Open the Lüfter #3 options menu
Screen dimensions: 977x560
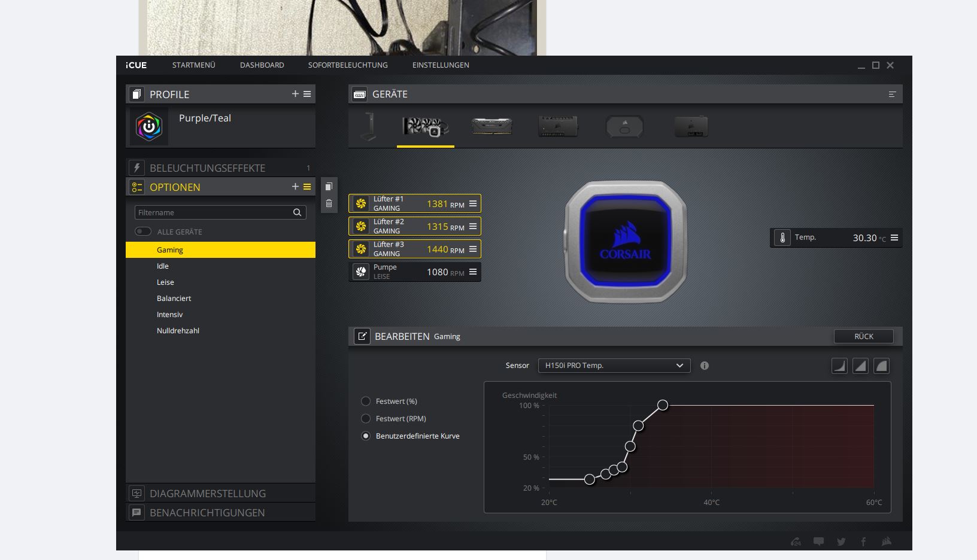473,249
